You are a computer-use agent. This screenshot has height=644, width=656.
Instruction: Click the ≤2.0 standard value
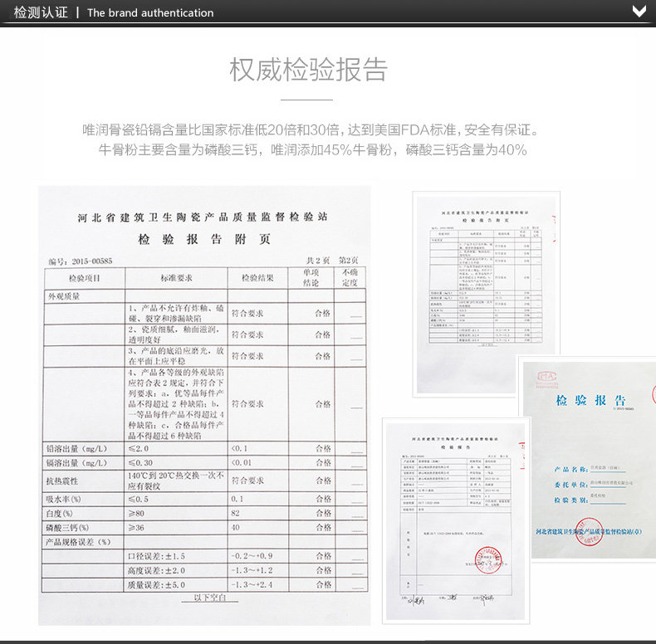[139, 449]
